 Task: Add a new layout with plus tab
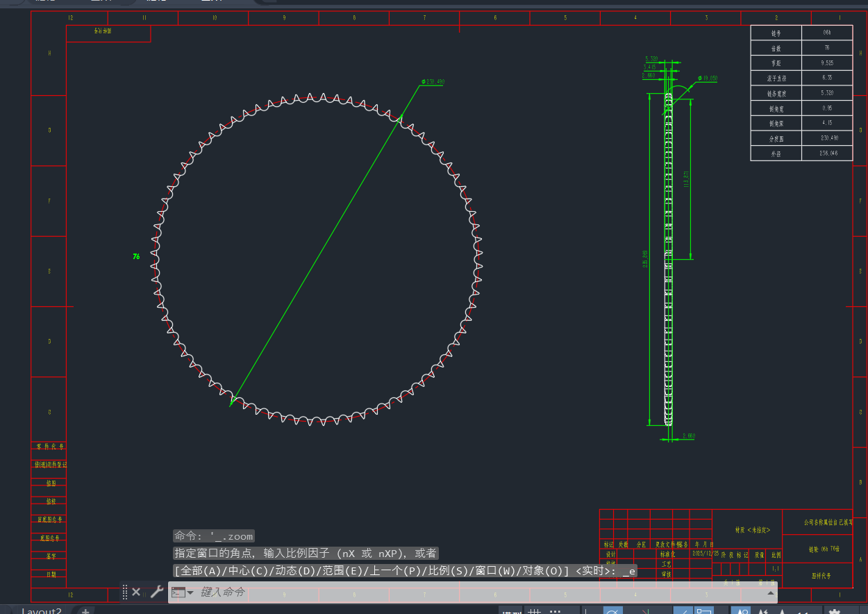85,611
